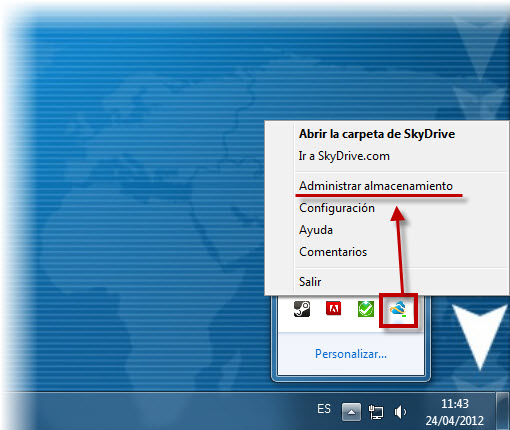Select 'Administrar almacenamiento' option
Image resolution: width=510 pixels, height=430 pixels.
(376, 186)
